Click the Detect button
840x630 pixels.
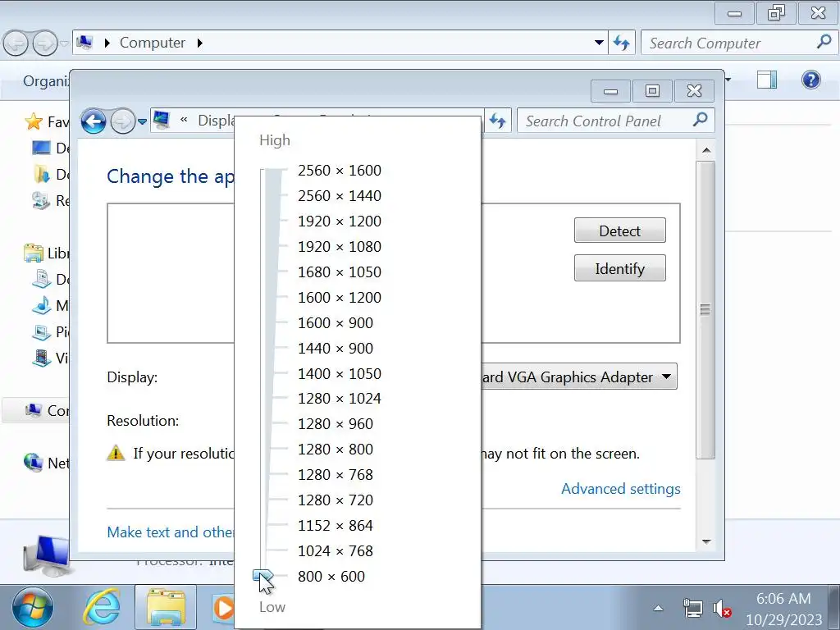620,231
